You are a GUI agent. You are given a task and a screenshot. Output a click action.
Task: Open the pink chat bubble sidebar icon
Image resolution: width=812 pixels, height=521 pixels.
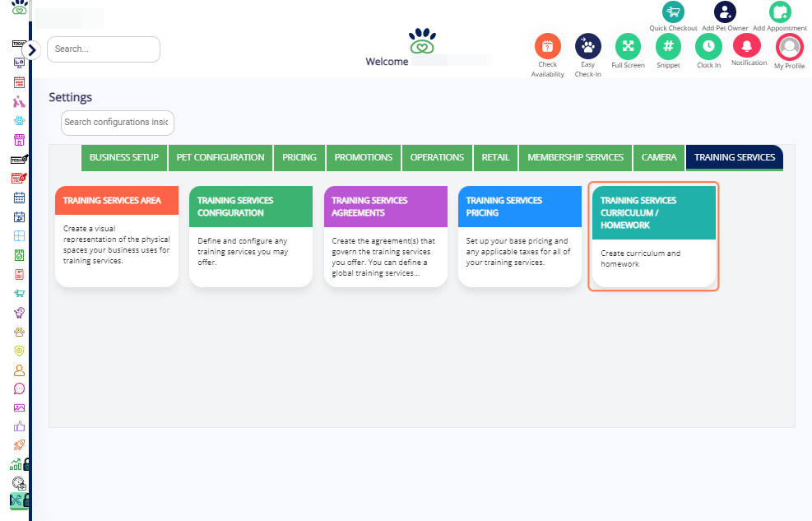(x=19, y=389)
